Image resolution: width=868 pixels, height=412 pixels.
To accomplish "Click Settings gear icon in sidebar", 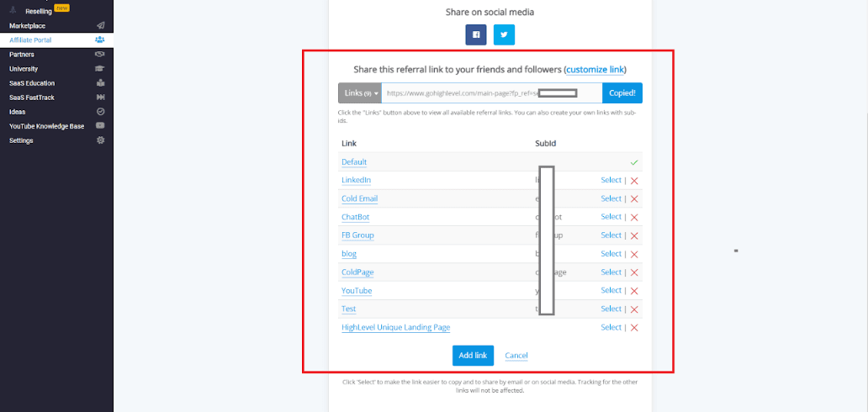I will click(x=100, y=140).
